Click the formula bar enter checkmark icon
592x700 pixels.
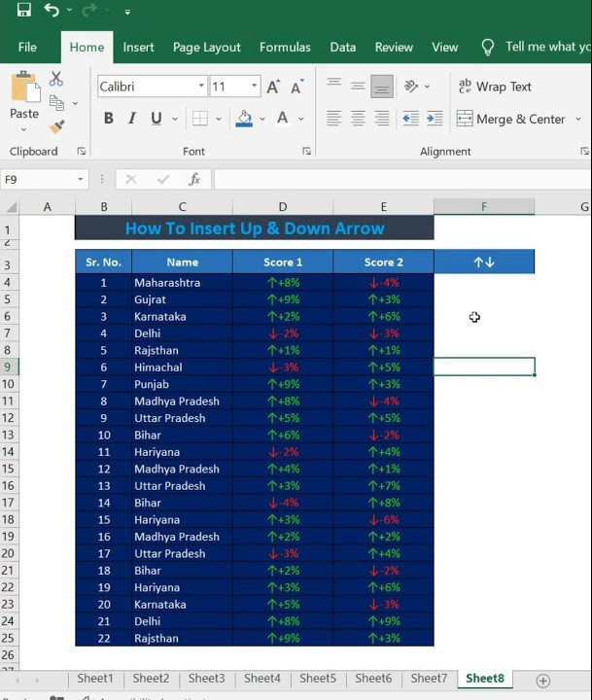click(163, 180)
